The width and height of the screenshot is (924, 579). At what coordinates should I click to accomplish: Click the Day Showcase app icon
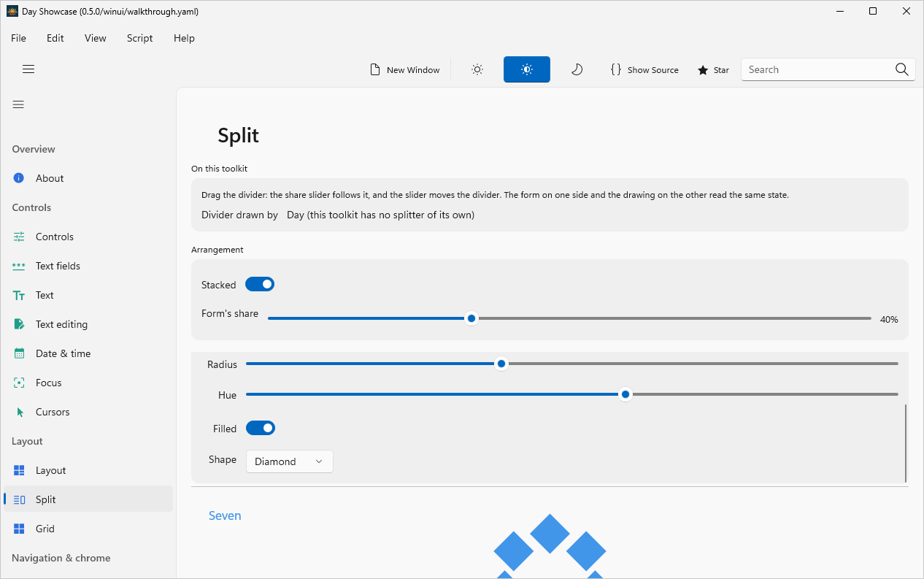click(x=12, y=11)
